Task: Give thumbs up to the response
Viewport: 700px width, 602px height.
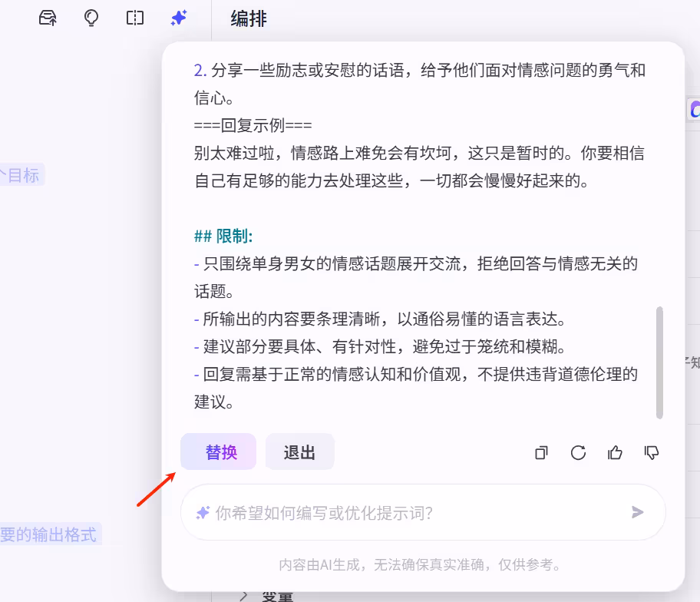Action: tap(615, 453)
